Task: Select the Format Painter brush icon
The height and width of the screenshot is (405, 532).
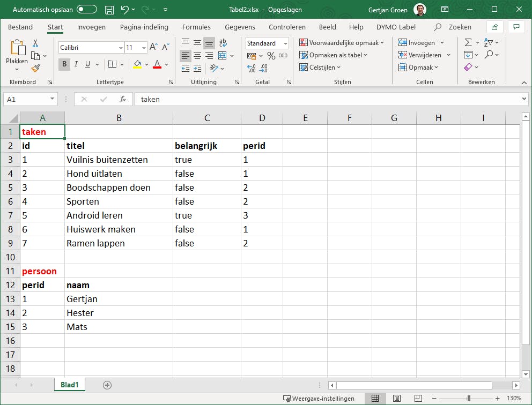Action: pos(35,68)
